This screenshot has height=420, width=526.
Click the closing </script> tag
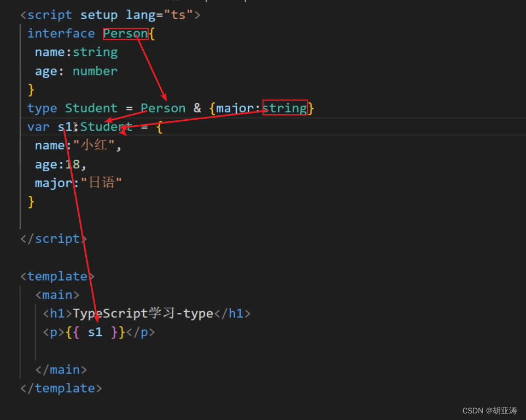(54, 239)
